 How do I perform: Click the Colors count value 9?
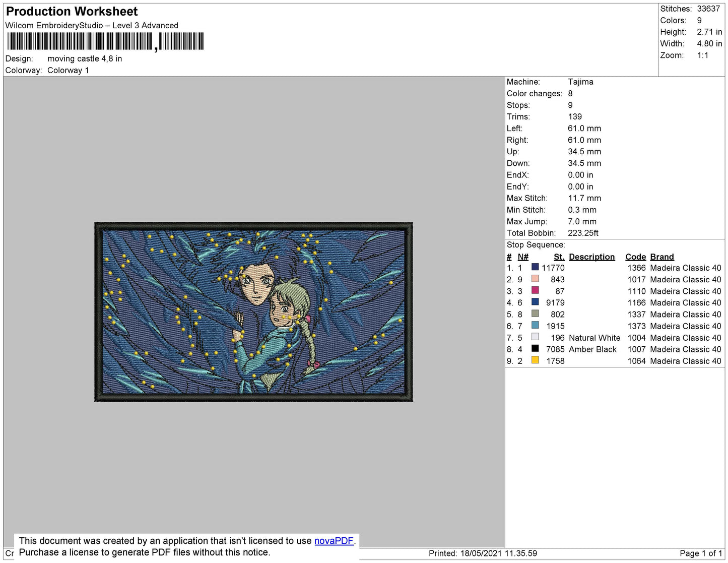click(699, 20)
